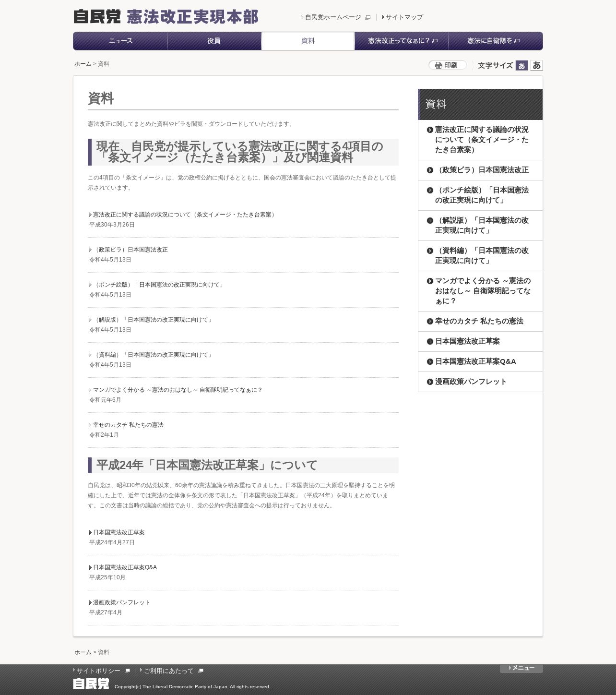Open （政策ビラ）日本国憲法改正 in main list
Viewport: 616px width, 695px height.
coord(130,250)
